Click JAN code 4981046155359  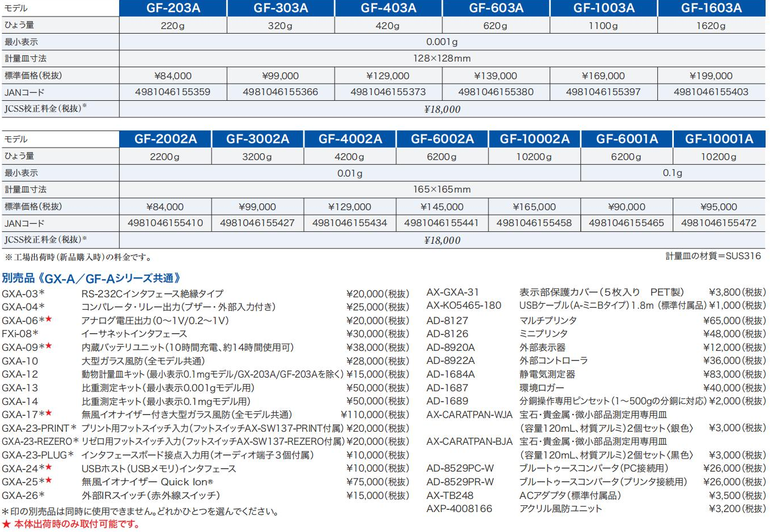tap(173, 92)
